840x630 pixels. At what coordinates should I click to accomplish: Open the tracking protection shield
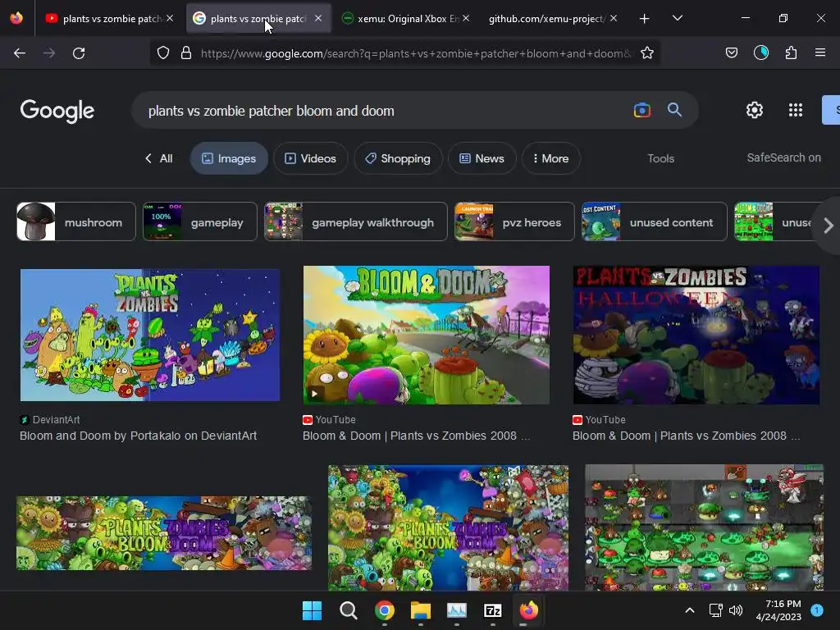click(x=163, y=53)
